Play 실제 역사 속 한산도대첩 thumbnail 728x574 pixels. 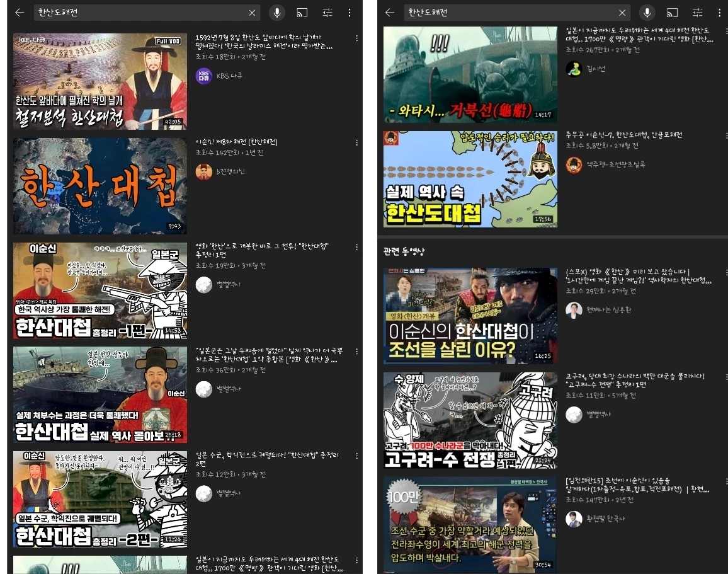click(x=470, y=179)
